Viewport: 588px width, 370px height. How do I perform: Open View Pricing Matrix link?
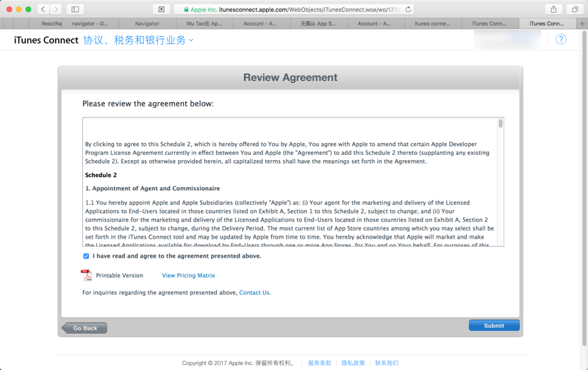(188, 275)
